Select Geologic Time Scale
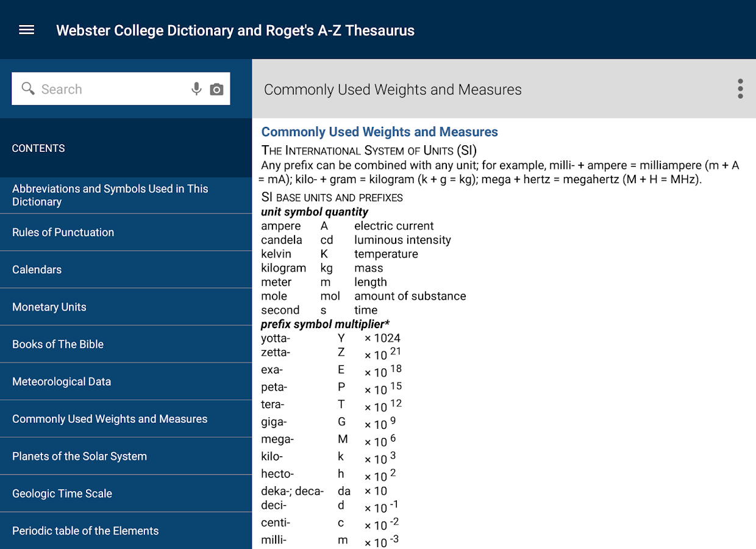Screen dimensions: 756x549 [126, 493]
